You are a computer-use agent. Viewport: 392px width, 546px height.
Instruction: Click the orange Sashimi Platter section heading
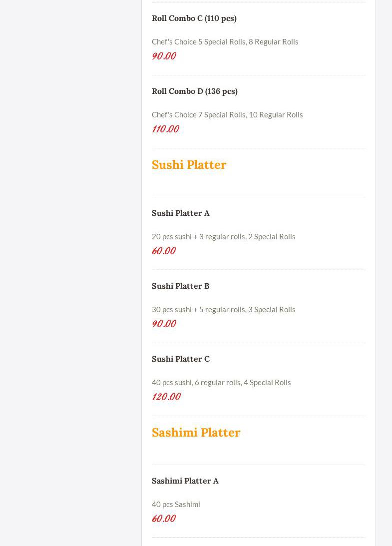(196, 433)
